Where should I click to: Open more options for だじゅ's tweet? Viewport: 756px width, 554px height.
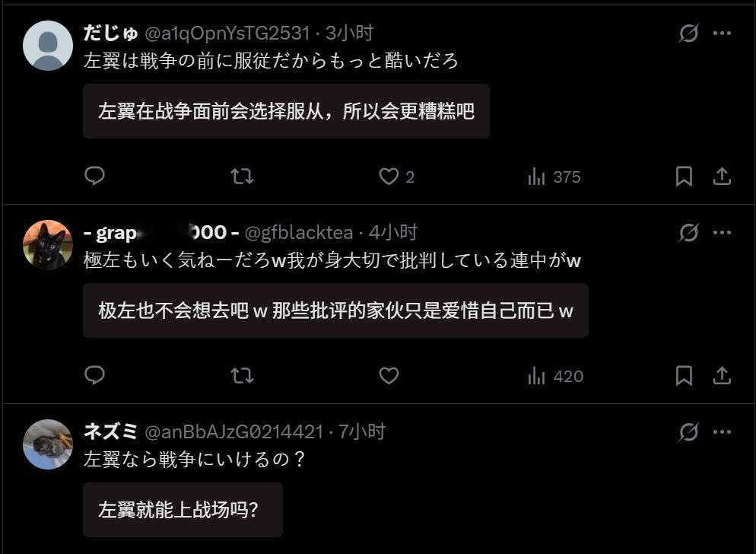(x=722, y=33)
